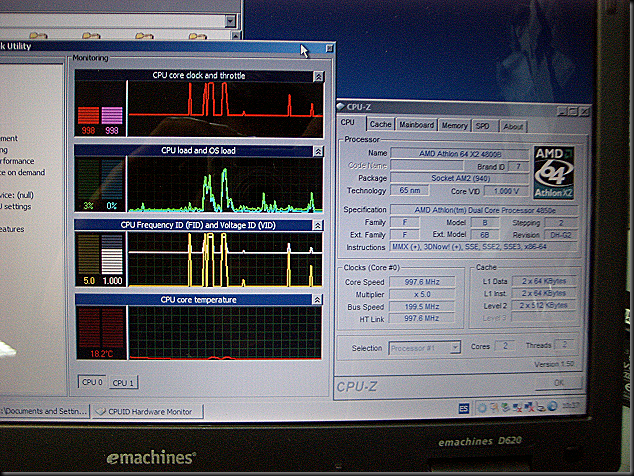The height and width of the screenshot is (476, 634).
Task: Click the Version 1.50 label in CPU-Z
Action: 554,364
